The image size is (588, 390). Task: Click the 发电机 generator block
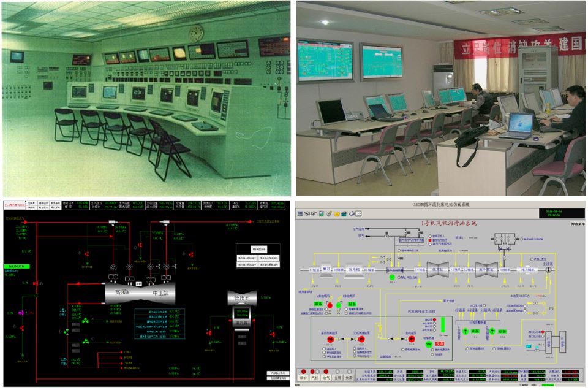click(x=355, y=269)
